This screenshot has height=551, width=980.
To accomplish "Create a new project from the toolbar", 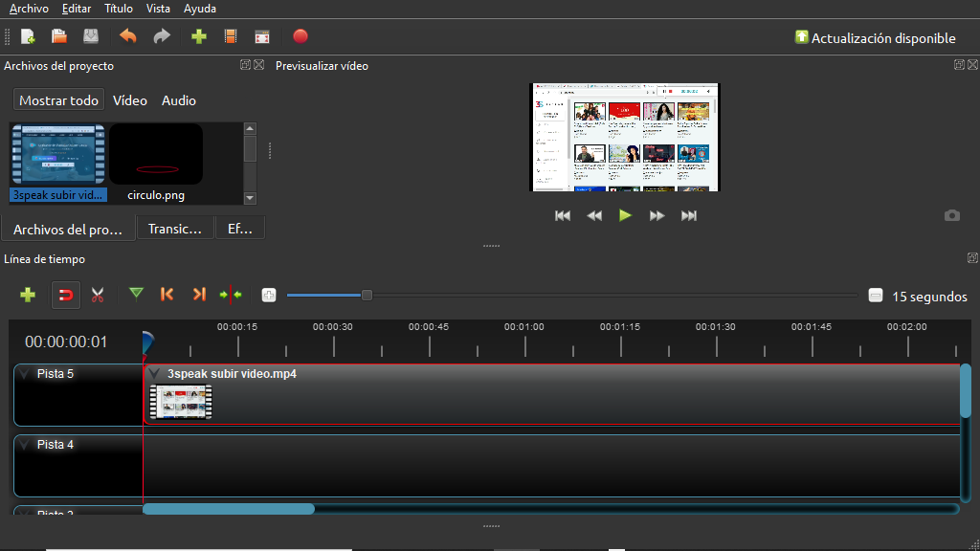I will pyautogui.click(x=28, y=37).
